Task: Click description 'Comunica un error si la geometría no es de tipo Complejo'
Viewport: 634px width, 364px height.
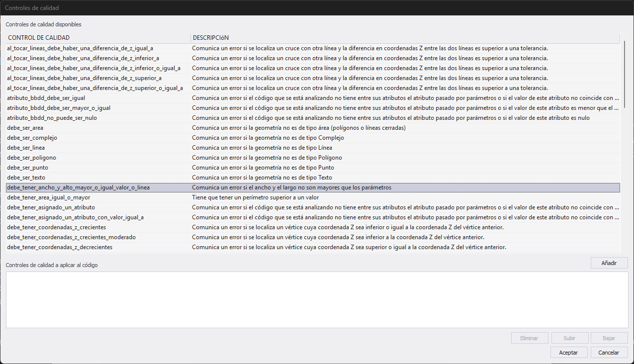Action: click(268, 138)
